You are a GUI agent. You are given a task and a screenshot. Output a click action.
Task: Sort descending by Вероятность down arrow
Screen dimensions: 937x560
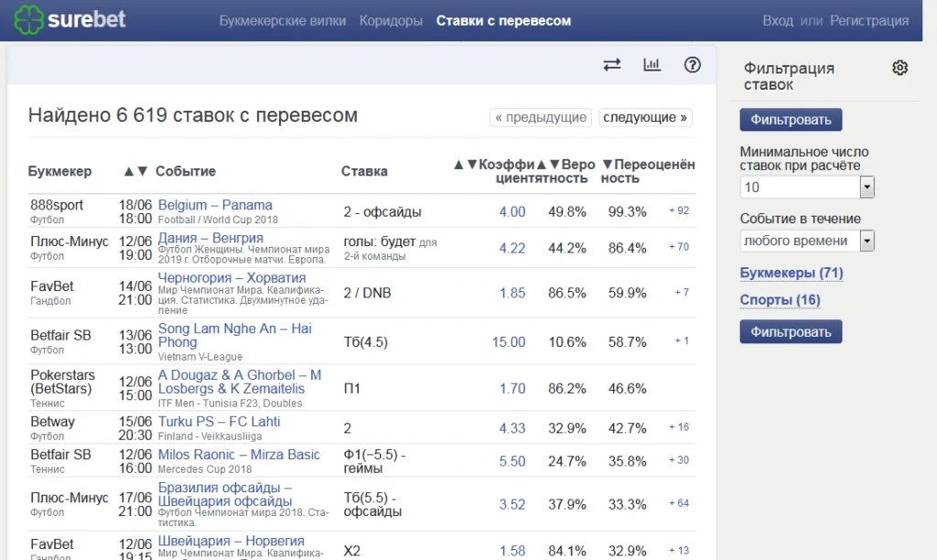[555, 165]
